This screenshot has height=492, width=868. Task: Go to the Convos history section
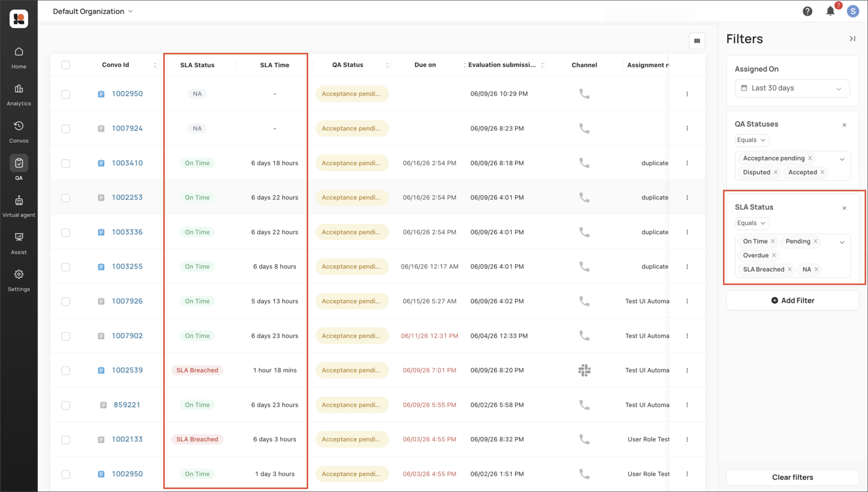tap(19, 132)
